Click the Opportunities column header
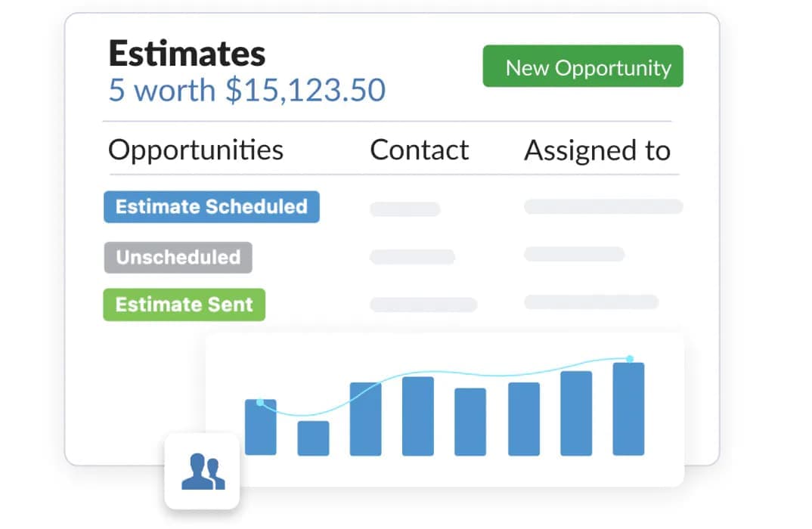The height and width of the screenshot is (529, 812). [196, 150]
